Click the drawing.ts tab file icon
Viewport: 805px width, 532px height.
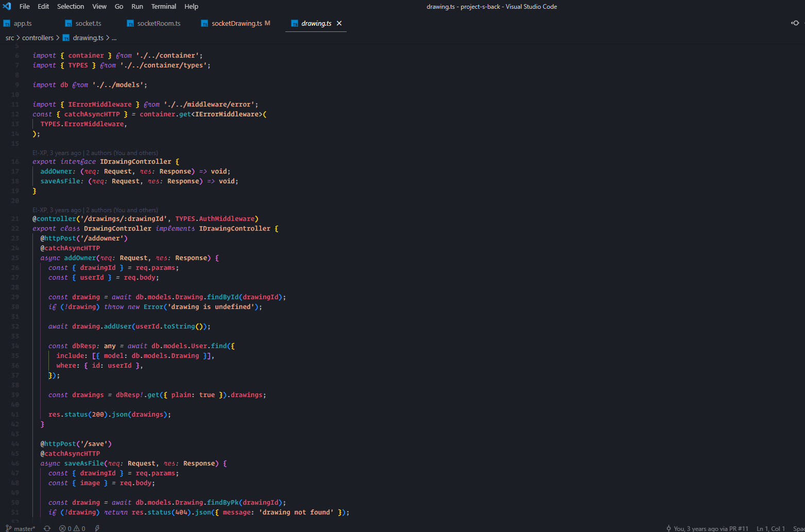(295, 23)
